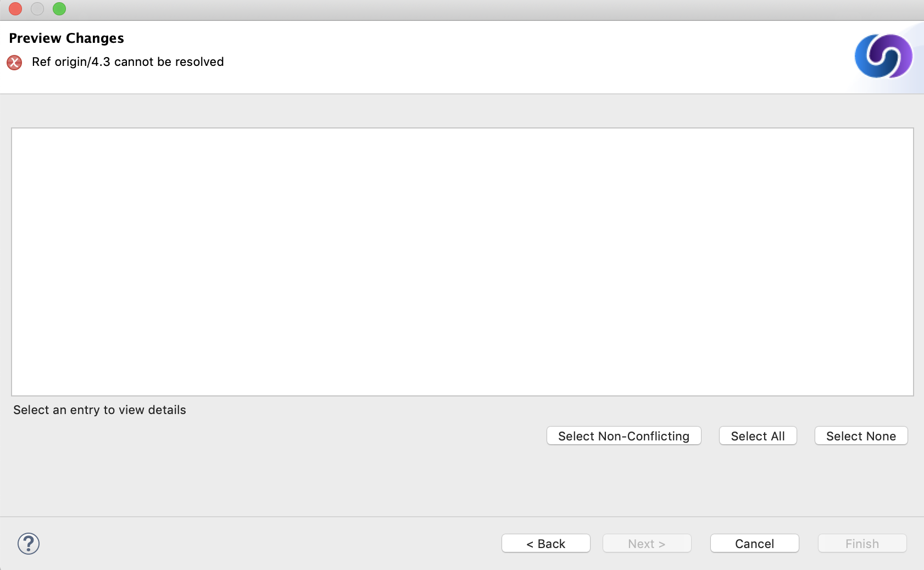Viewport: 924px width, 570px height.
Task: Cancel the Preview Changes wizard
Action: point(754,544)
